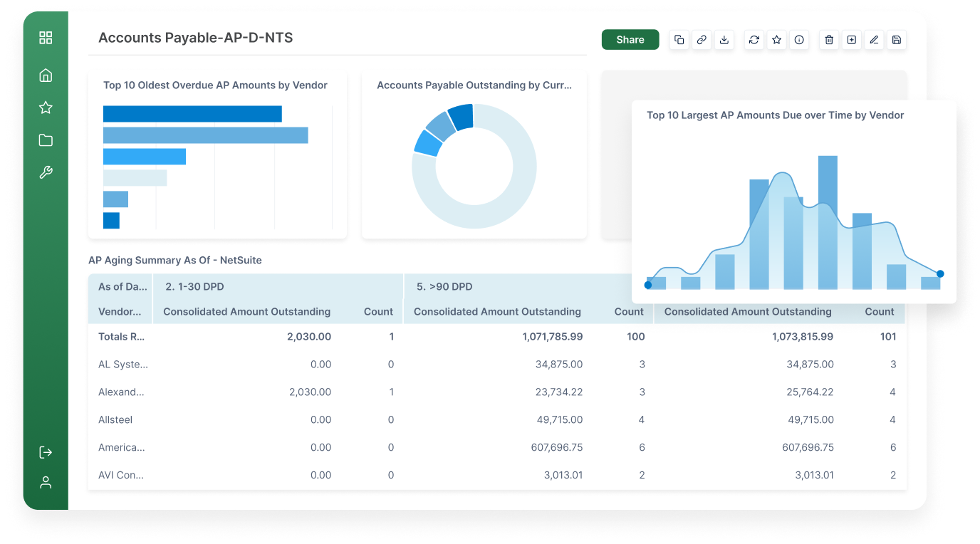The image size is (980, 544).
Task: Download the dashboard with the download icon
Action: click(724, 40)
